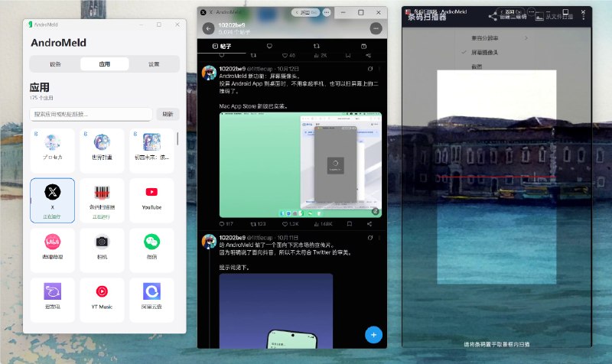
Task: Click 创建二维码 share icon in the scanner window
Action: point(493,16)
